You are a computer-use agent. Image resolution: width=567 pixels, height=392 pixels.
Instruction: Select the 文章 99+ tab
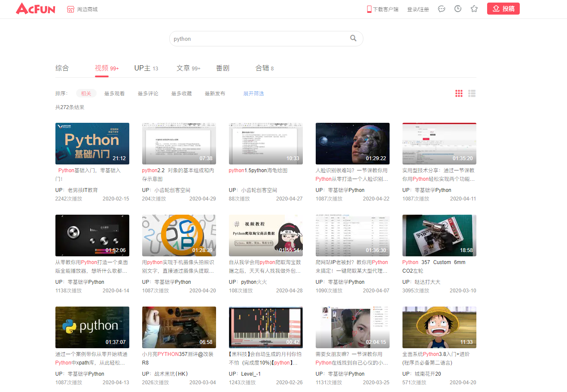pos(188,68)
